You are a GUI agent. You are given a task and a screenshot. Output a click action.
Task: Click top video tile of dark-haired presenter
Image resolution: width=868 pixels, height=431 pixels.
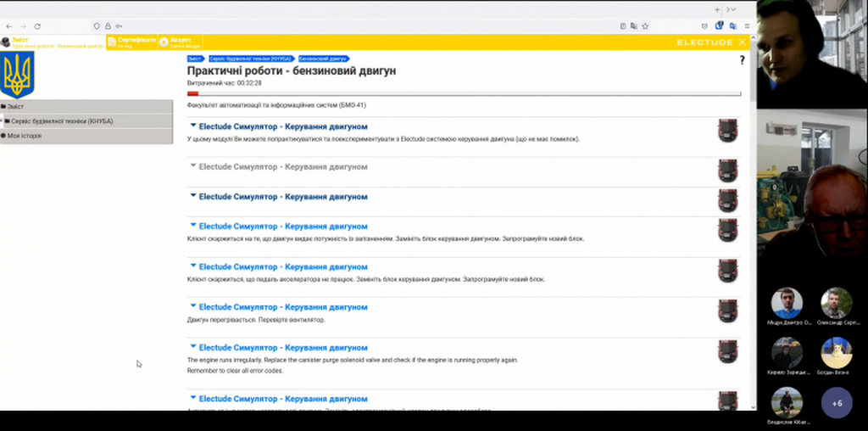pos(812,53)
